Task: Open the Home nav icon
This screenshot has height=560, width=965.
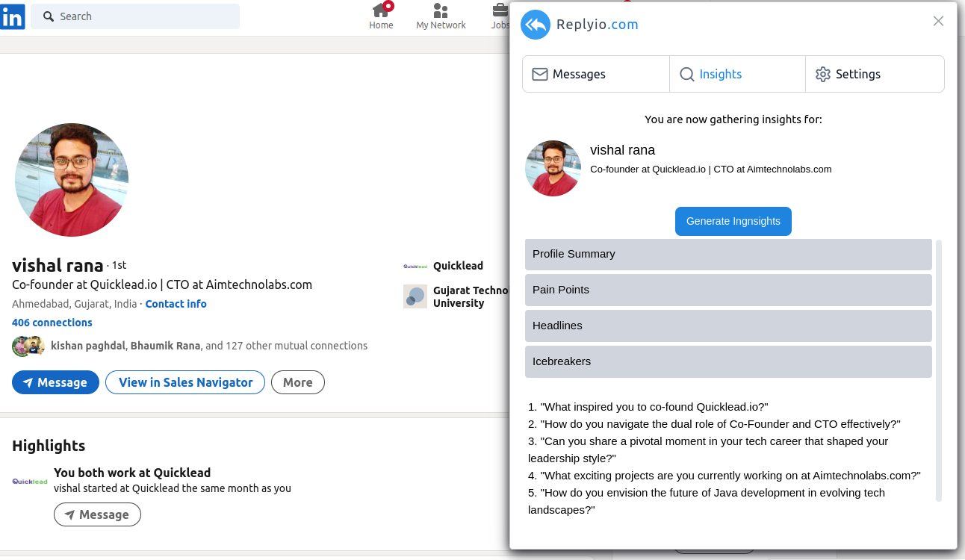Action: 381,10
